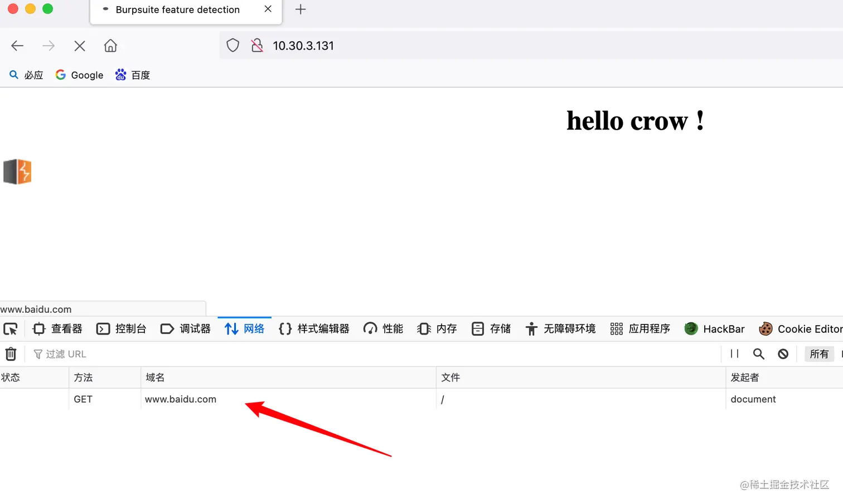843x504 pixels.
Task: Open the browser home page icon
Action: coord(110,46)
